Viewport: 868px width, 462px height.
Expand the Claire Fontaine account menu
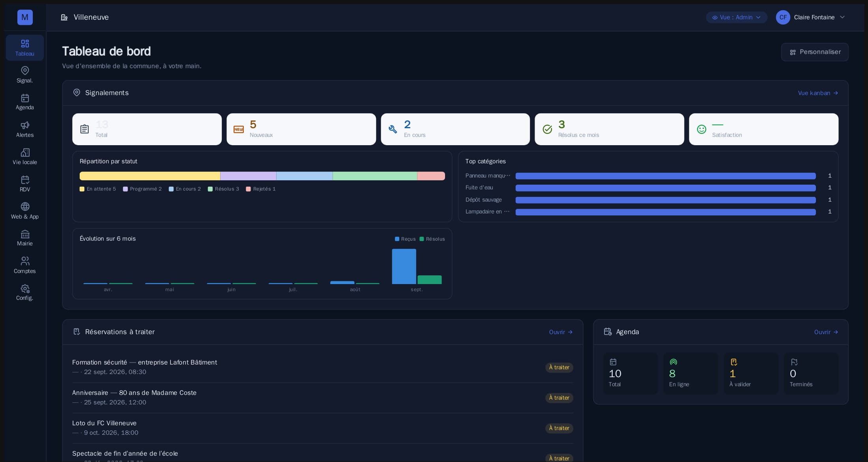[810, 17]
